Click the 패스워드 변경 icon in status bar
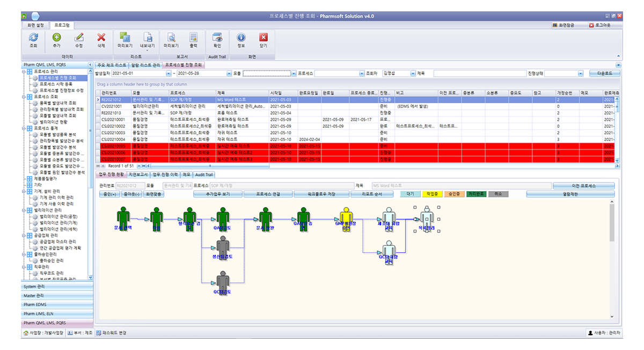This screenshot has height=350, width=644. coord(98,333)
